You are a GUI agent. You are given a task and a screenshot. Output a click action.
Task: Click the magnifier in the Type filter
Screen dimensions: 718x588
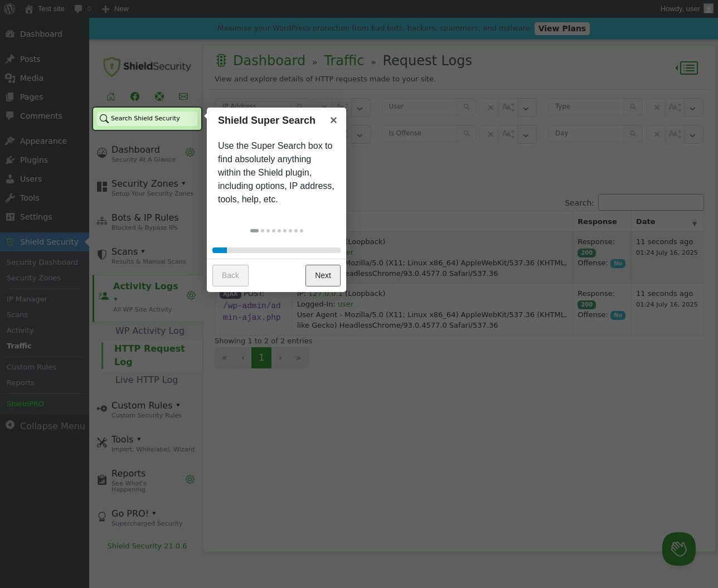point(633,106)
